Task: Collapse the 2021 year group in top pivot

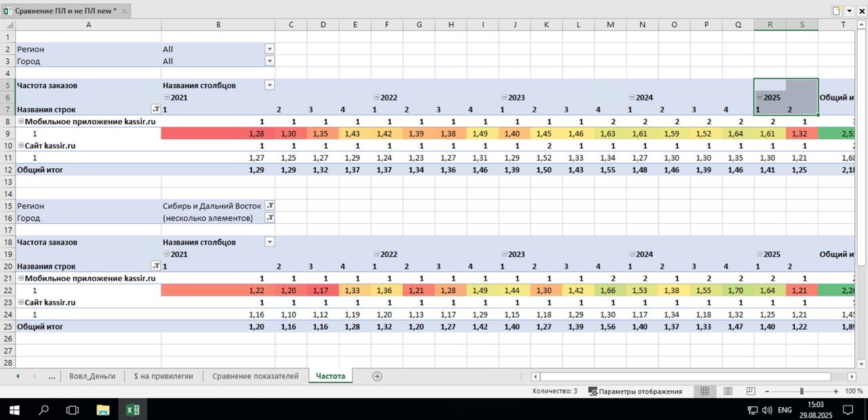Action: tap(165, 98)
